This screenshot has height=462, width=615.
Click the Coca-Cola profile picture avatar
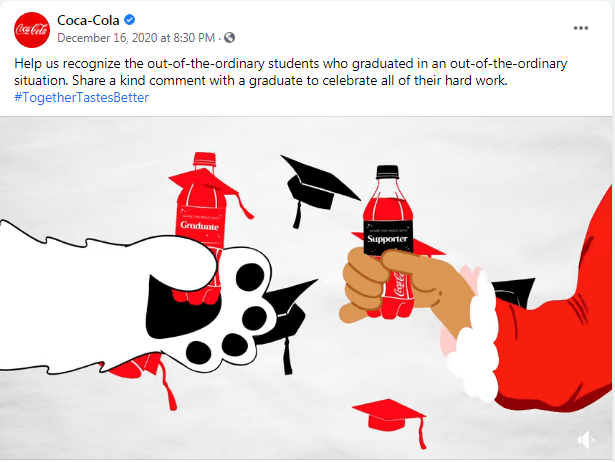coord(32,28)
